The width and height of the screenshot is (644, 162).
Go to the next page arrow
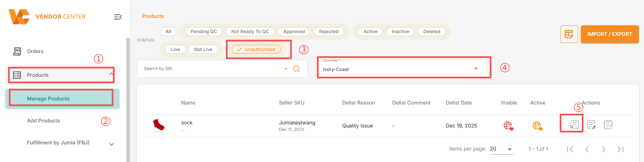click(604, 149)
